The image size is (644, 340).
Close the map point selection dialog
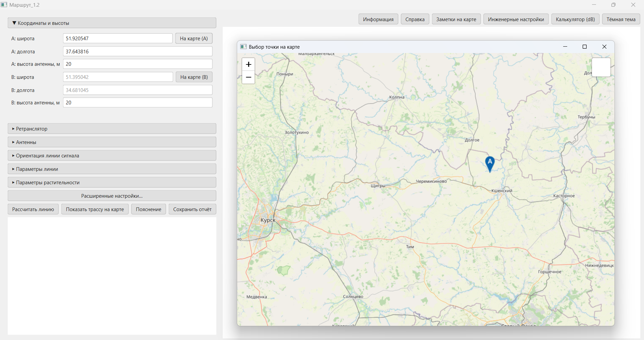tap(604, 47)
